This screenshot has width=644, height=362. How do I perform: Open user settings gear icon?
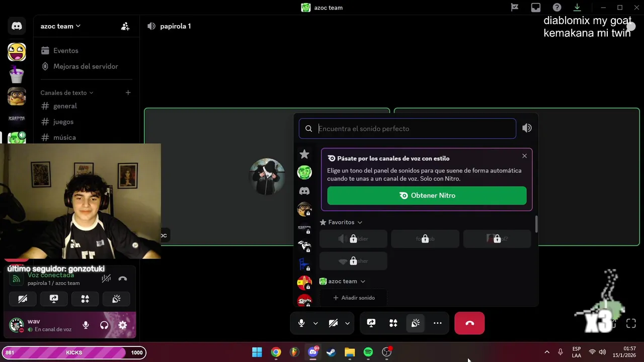tap(123, 325)
